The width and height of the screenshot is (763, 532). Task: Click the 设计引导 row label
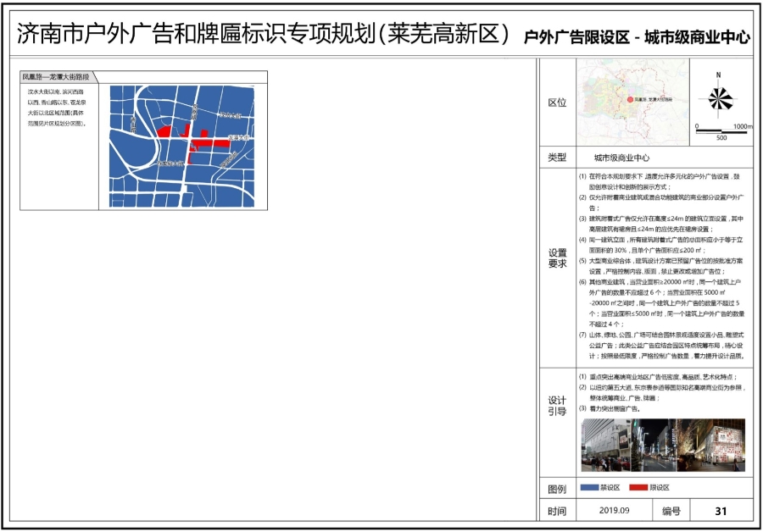[x=557, y=406]
